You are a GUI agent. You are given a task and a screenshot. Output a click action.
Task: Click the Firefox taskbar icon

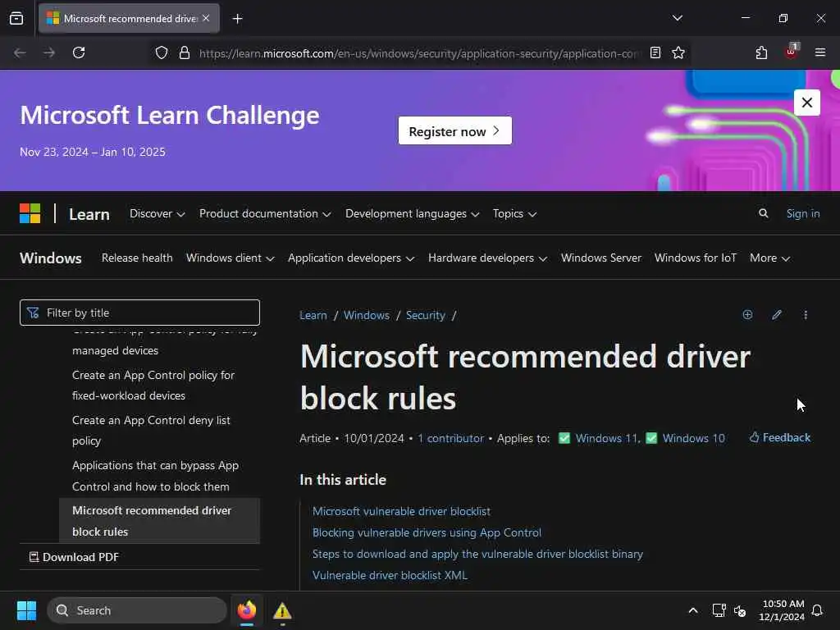click(247, 610)
